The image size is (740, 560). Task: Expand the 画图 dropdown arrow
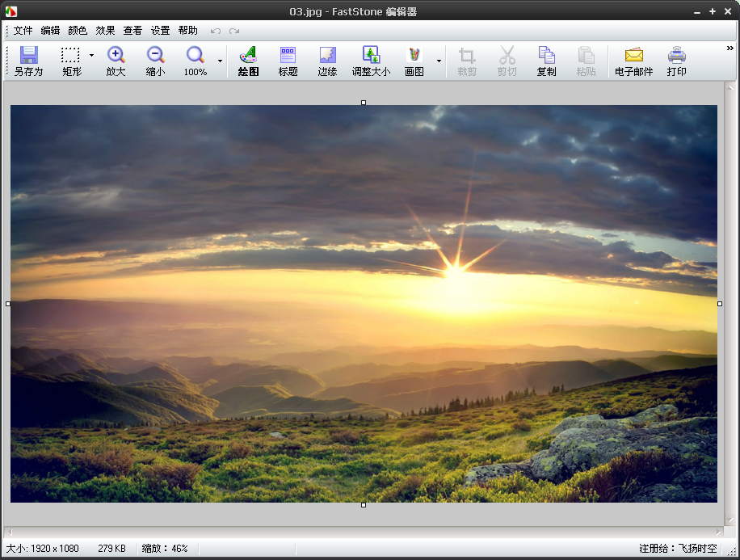click(439, 61)
